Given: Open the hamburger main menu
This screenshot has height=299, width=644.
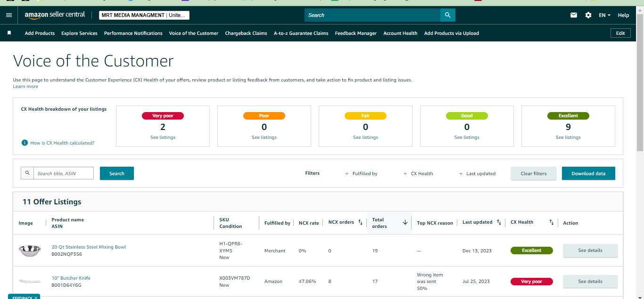Looking at the screenshot, I should 8,15.
